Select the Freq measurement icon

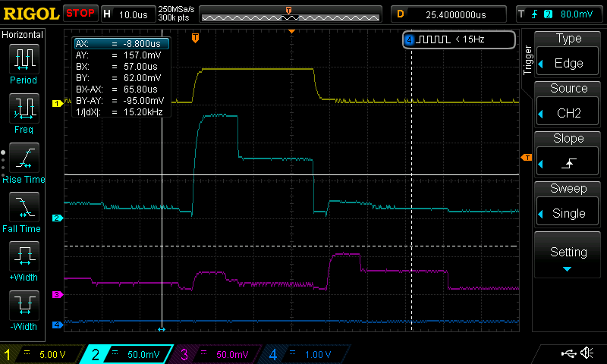pos(24,112)
